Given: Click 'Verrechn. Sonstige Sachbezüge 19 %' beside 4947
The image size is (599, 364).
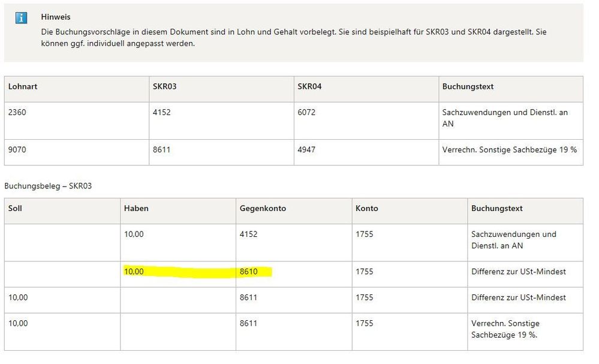Looking at the screenshot, I should pyautogui.click(x=509, y=149).
